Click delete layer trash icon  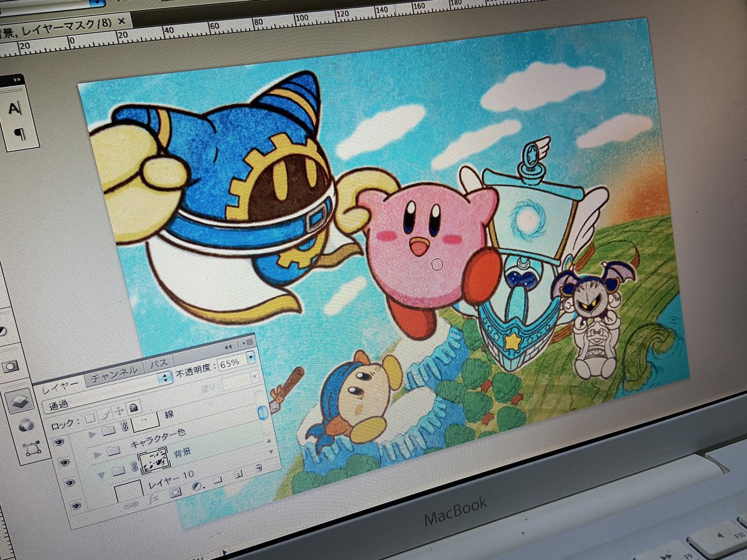coord(258,468)
